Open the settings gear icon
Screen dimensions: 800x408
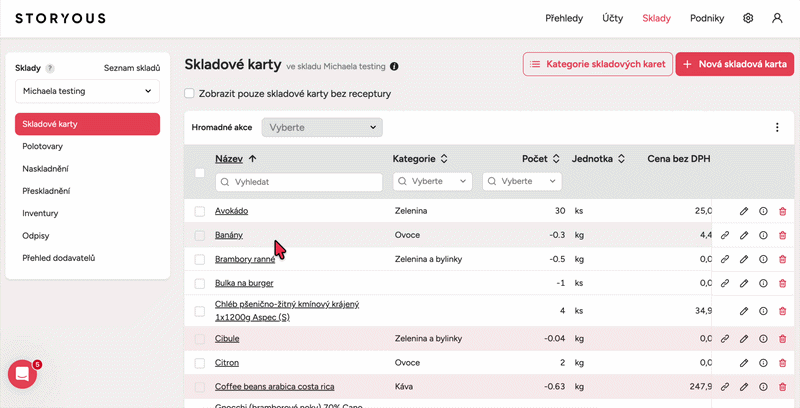(748, 18)
